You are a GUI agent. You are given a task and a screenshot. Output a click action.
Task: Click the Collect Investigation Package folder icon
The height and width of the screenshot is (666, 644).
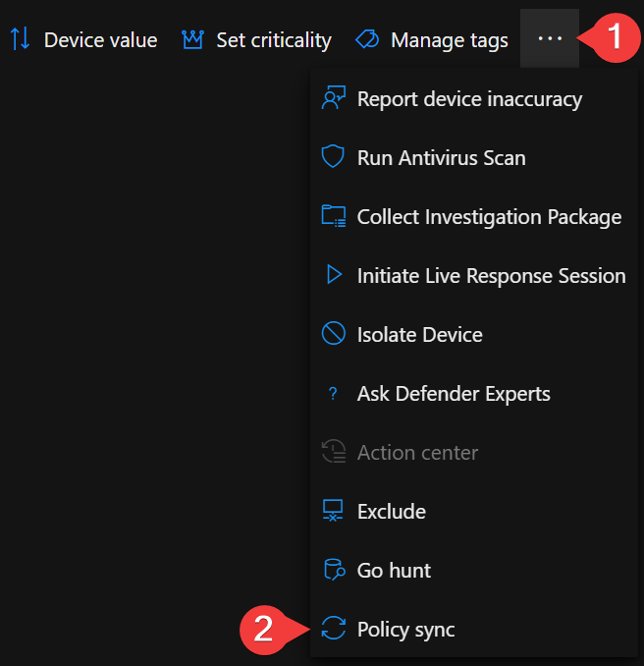pyautogui.click(x=334, y=216)
